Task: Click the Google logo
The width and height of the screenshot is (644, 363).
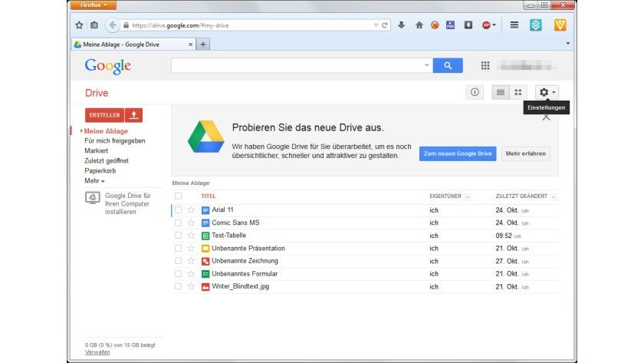Action: tap(107, 66)
